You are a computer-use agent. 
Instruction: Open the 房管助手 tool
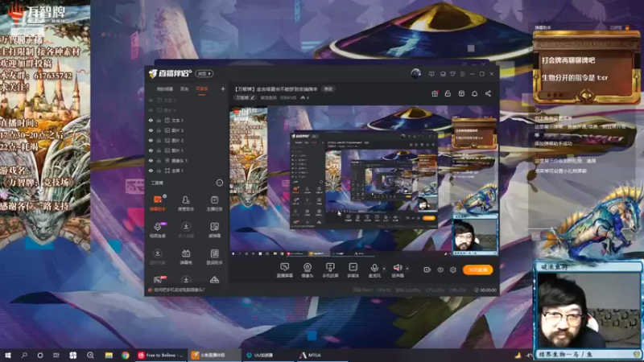[186, 203]
